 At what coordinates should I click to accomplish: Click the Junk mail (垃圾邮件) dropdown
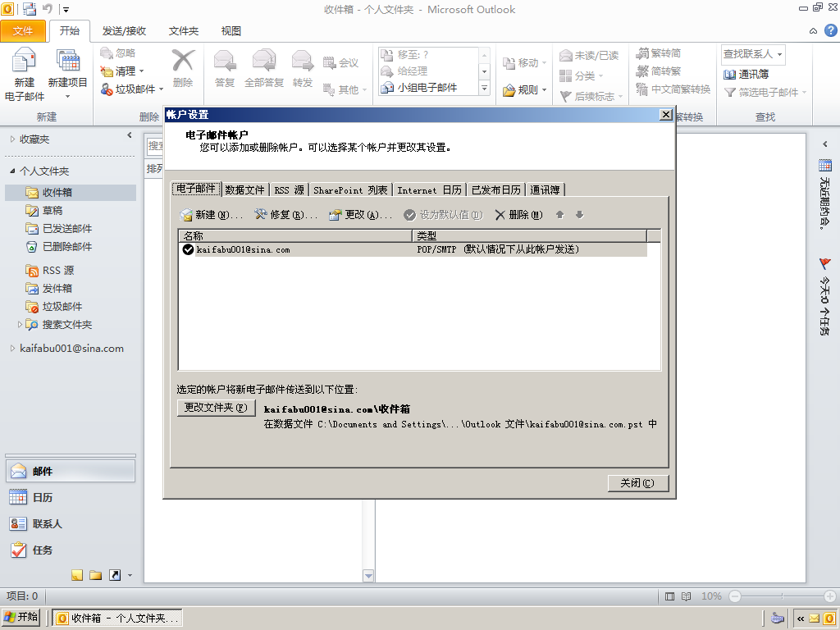click(x=132, y=89)
